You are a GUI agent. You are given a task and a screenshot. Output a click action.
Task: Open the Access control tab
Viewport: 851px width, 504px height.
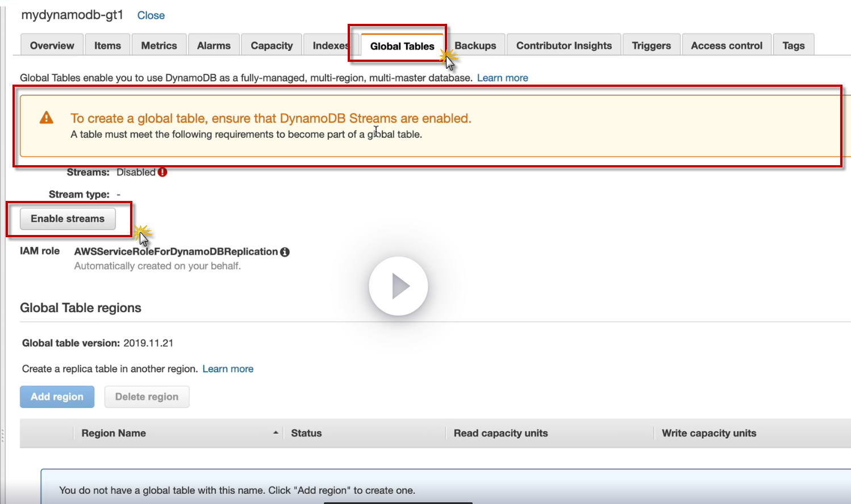727,45
